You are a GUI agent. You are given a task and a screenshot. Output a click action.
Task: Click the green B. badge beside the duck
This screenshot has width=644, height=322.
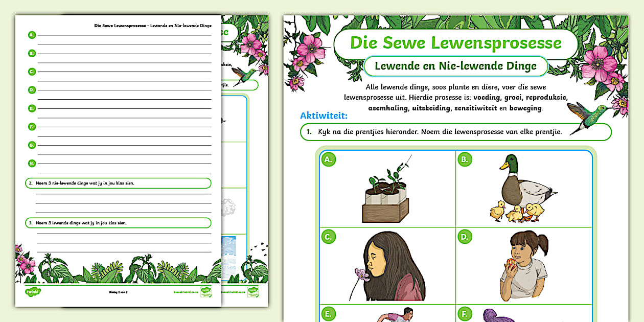coord(465,159)
